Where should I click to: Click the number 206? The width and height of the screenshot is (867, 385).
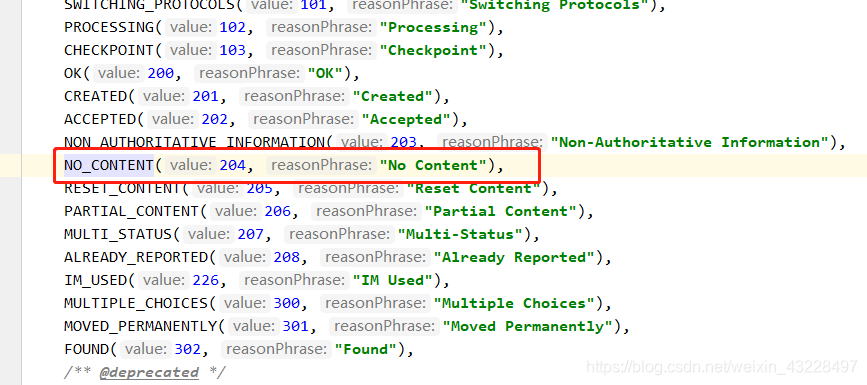pos(278,212)
